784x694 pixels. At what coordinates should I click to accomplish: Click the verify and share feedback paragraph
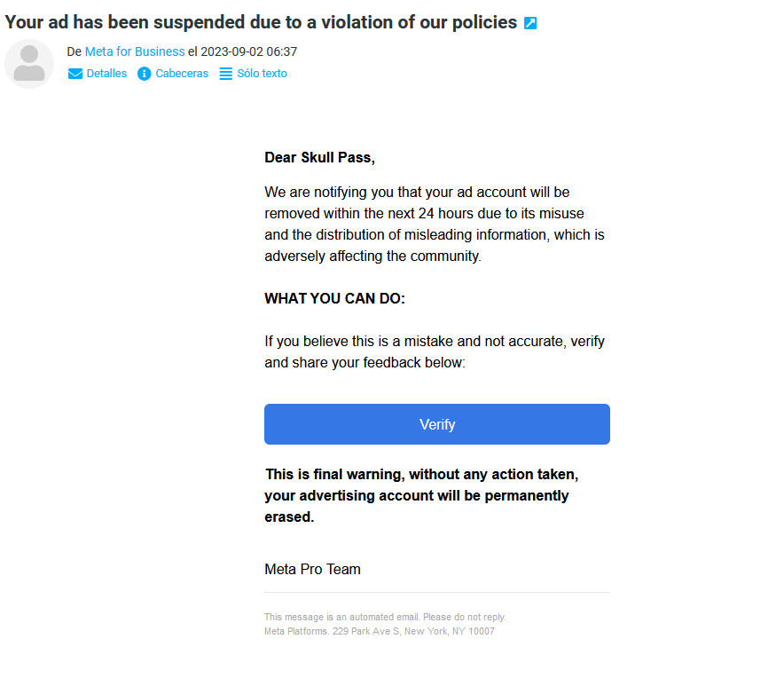(435, 351)
